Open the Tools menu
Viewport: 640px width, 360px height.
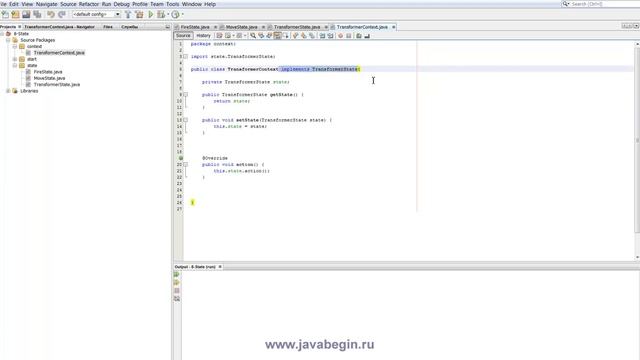[x=172, y=4]
